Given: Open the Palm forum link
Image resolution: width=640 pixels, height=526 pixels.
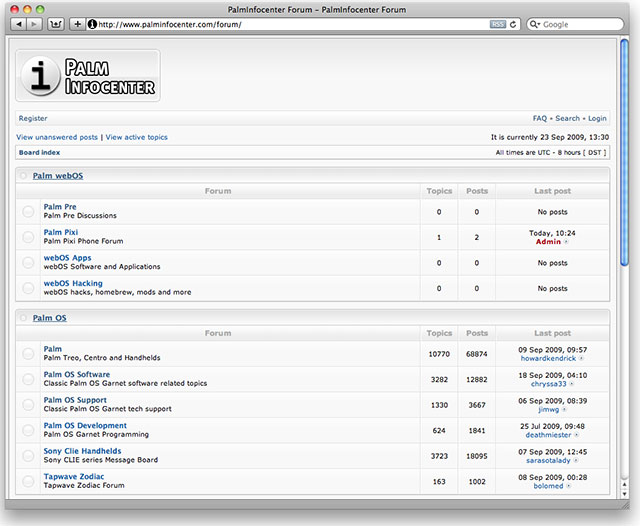Looking at the screenshot, I should [x=53, y=349].
